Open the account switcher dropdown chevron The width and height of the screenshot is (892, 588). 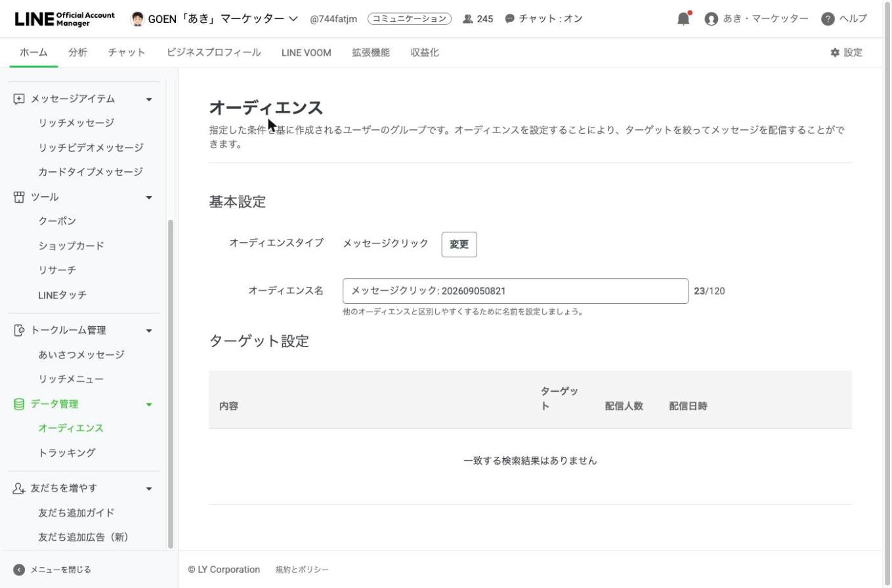(293, 19)
